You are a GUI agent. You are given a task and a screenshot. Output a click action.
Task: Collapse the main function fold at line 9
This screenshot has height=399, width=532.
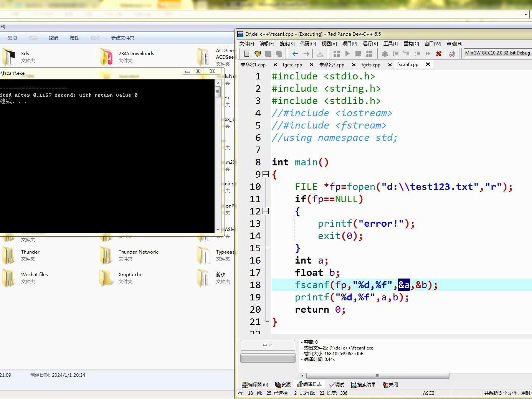pyautogui.click(x=266, y=174)
